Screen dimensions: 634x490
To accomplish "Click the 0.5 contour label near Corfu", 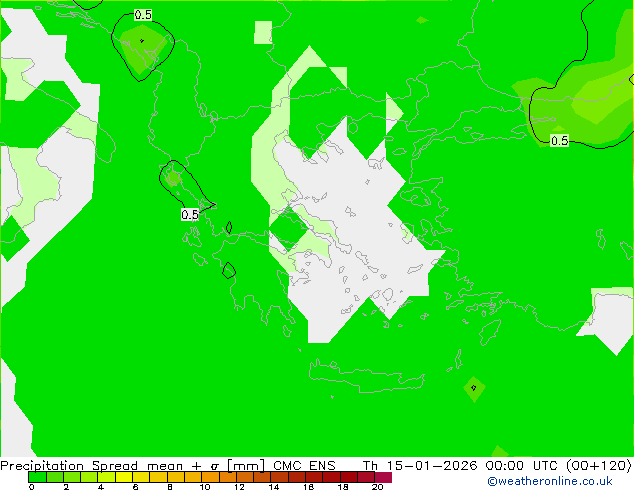I will (190, 215).
